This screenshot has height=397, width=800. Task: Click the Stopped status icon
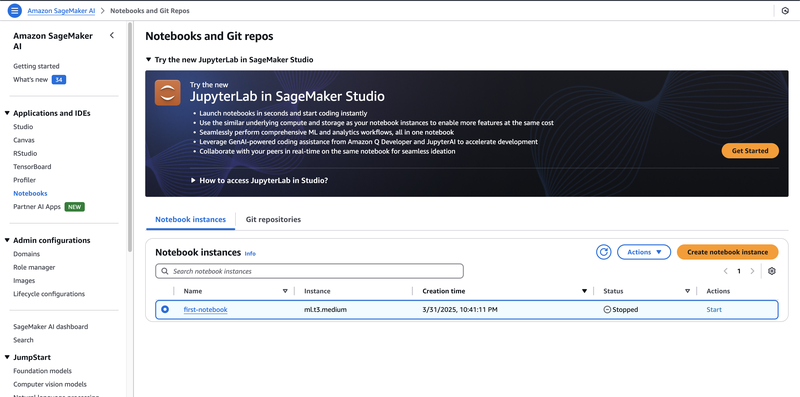[x=607, y=310]
